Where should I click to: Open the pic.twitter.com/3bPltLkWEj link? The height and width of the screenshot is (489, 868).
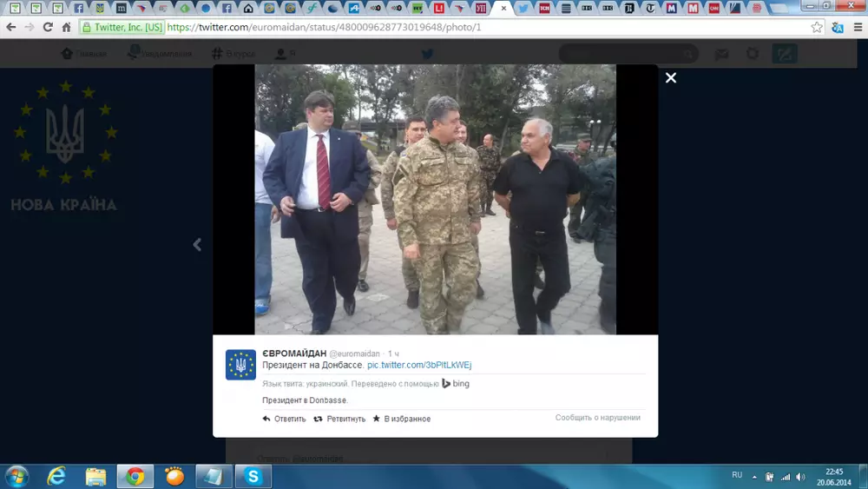click(x=419, y=366)
